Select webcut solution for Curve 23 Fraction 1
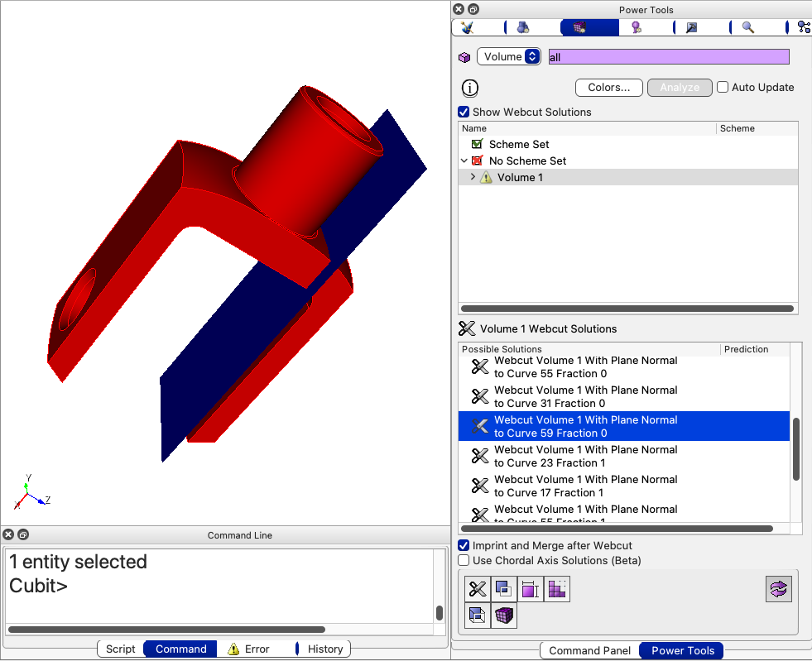 pos(585,456)
